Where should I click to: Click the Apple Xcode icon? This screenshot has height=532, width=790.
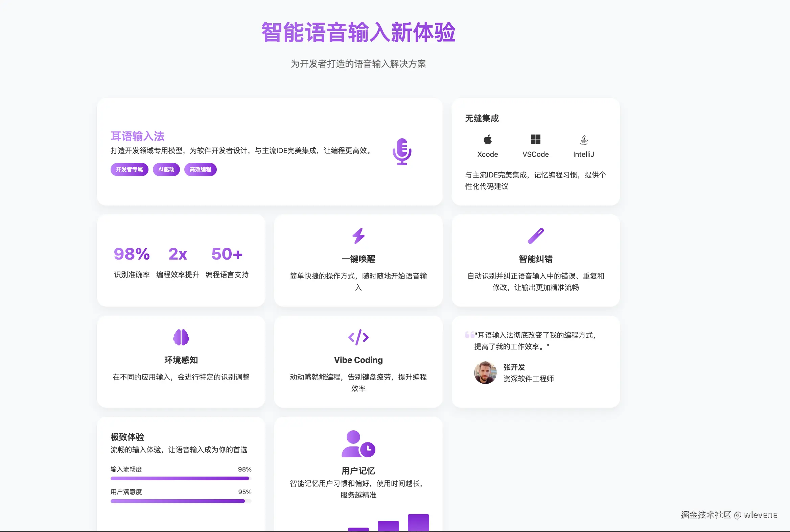[488, 139]
